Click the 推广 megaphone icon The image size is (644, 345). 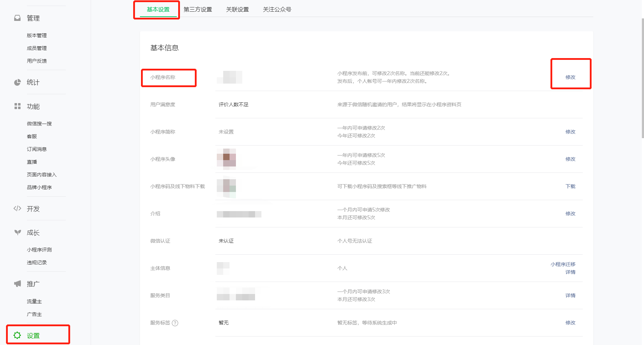pyautogui.click(x=17, y=284)
